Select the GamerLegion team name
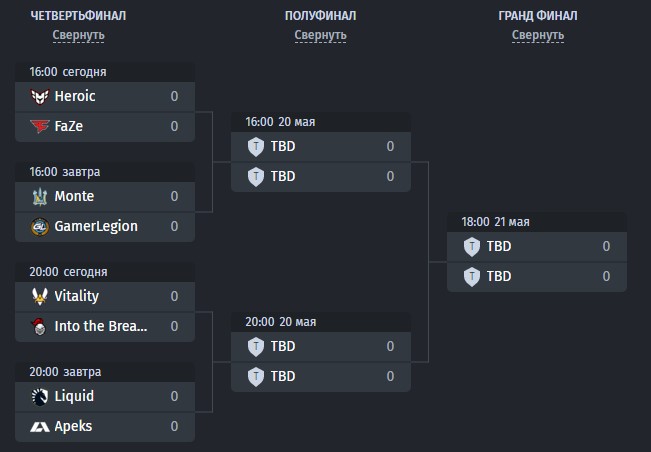Viewport: 651px width, 452px height. pyautogui.click(x=96, y=227)
